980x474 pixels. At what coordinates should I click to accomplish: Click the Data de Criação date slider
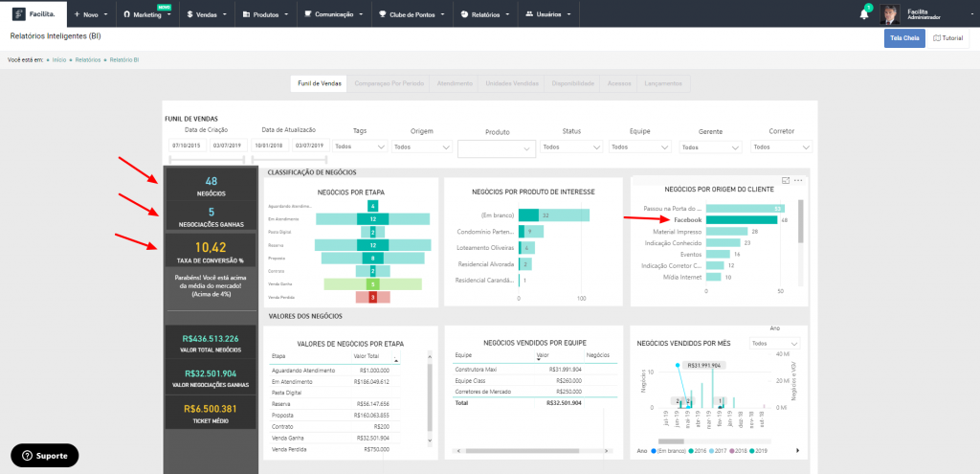207,160
